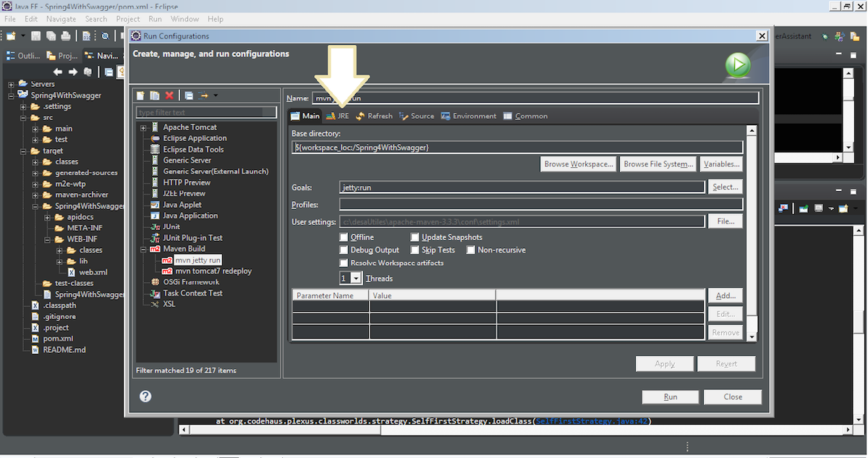The height and width of the screenshot is (458, 868).
Task: Open the Source tab
Action: click(417, 116)
